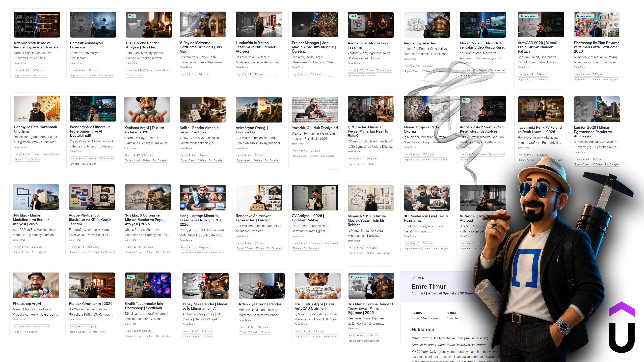Open the Yazarlık, Okurluk Tavsiyeleri thumbnail

coord(315,109)
